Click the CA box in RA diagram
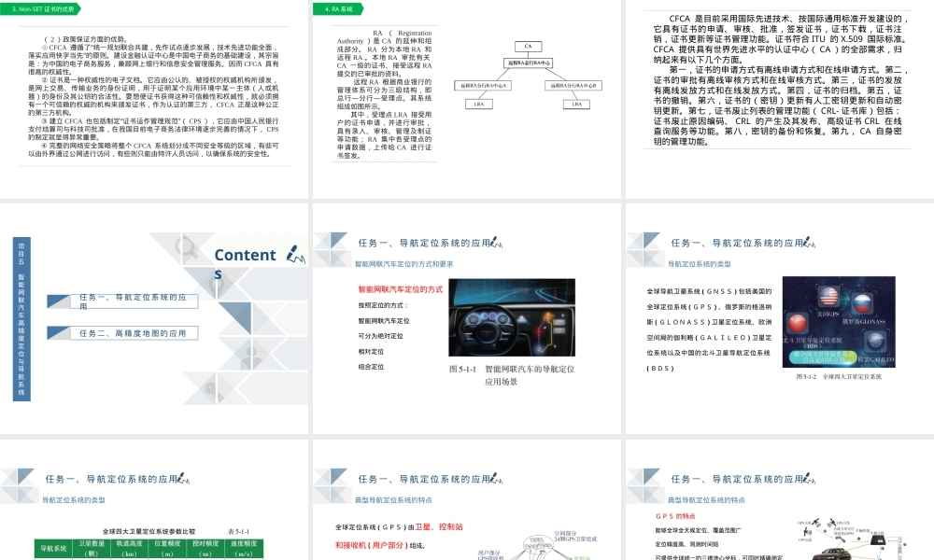The height and width of the screenshot is (560, 934). tap(528, 46)
